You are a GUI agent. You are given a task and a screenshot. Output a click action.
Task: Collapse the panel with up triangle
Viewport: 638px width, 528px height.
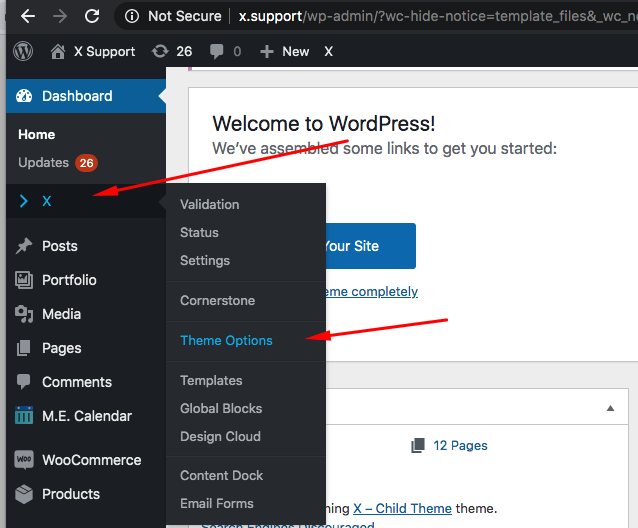[610, 408]
